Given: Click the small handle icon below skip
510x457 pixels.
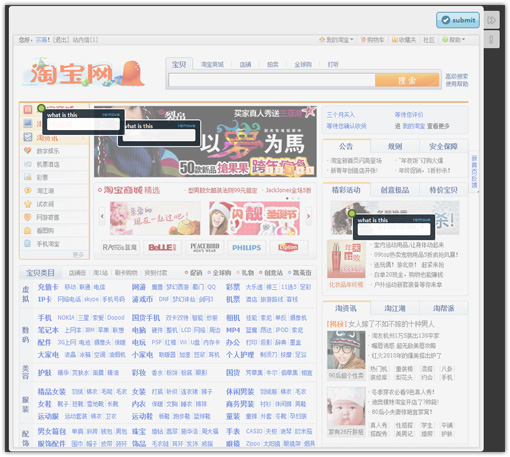Looking at the screenshot, I should pos(491,39).
